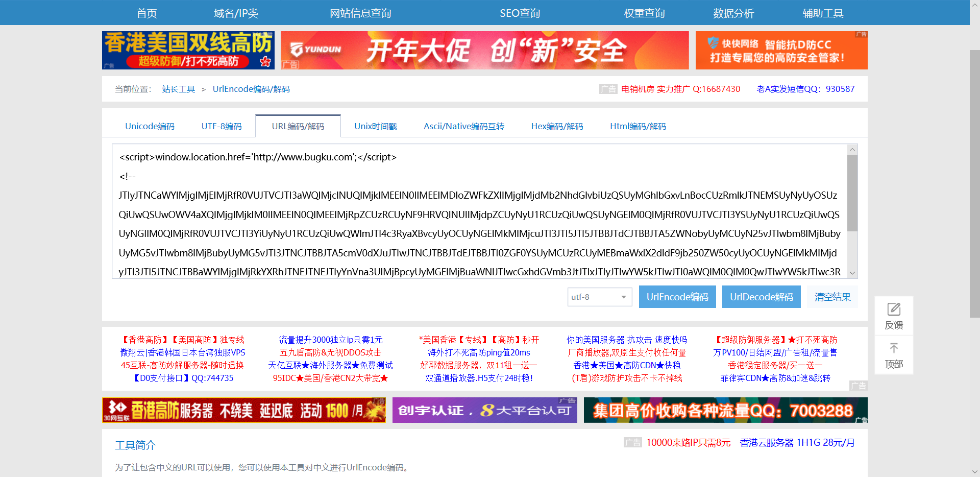Switch to the Html编码/解码 tab
The image size is (980, 477).
click(x=638, y=126)
